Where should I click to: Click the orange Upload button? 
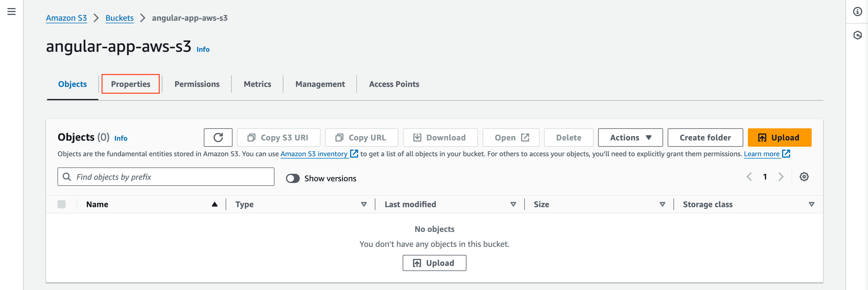coord(779,138)
